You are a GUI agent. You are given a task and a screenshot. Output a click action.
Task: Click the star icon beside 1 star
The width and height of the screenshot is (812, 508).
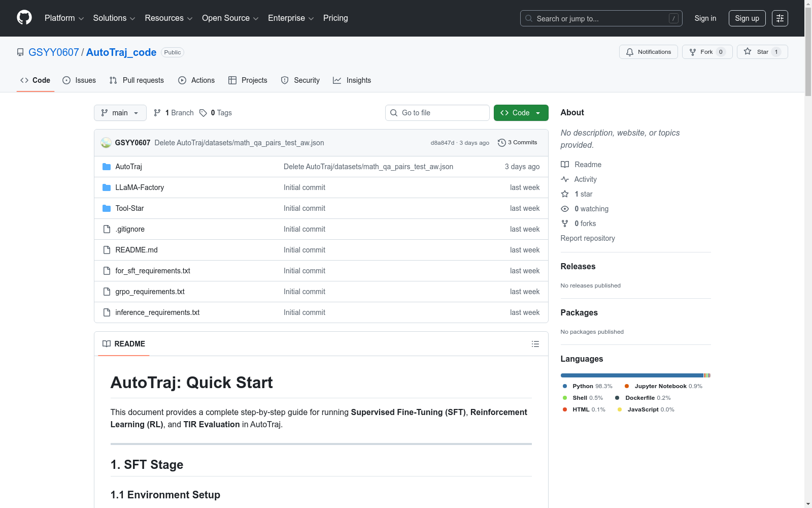point(565,194)
